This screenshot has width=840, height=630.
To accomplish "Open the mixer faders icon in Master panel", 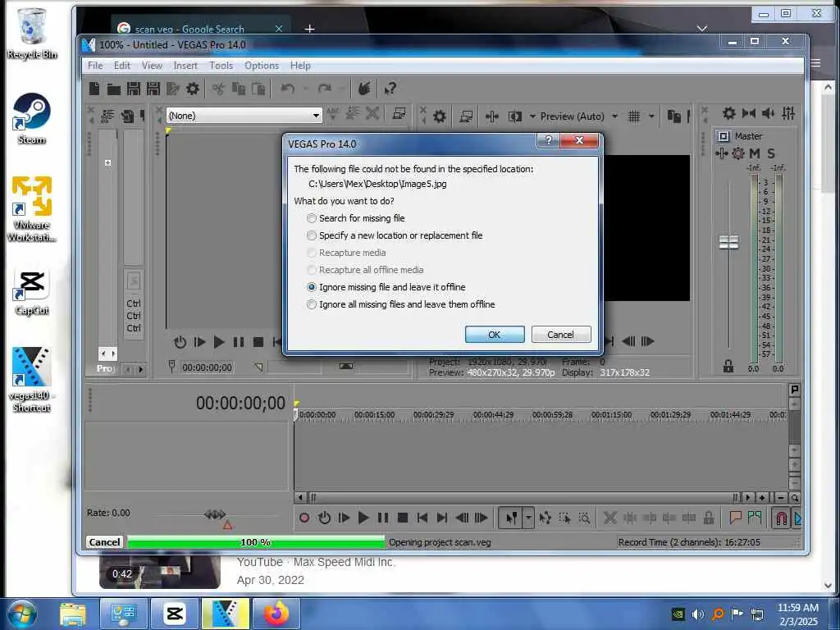I will pyautogui.click(x=788, y=113).
